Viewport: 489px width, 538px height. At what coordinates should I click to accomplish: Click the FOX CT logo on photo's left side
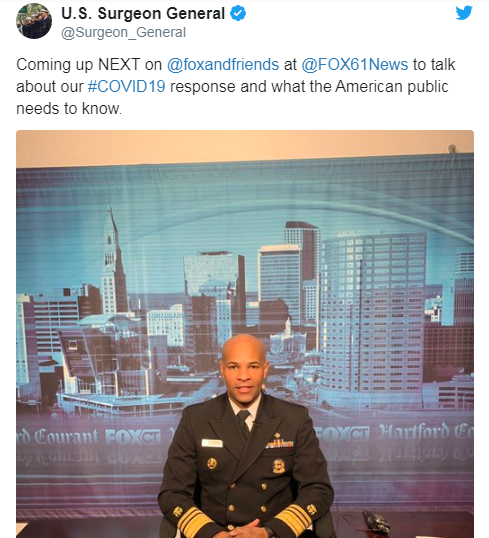[133, 437]
